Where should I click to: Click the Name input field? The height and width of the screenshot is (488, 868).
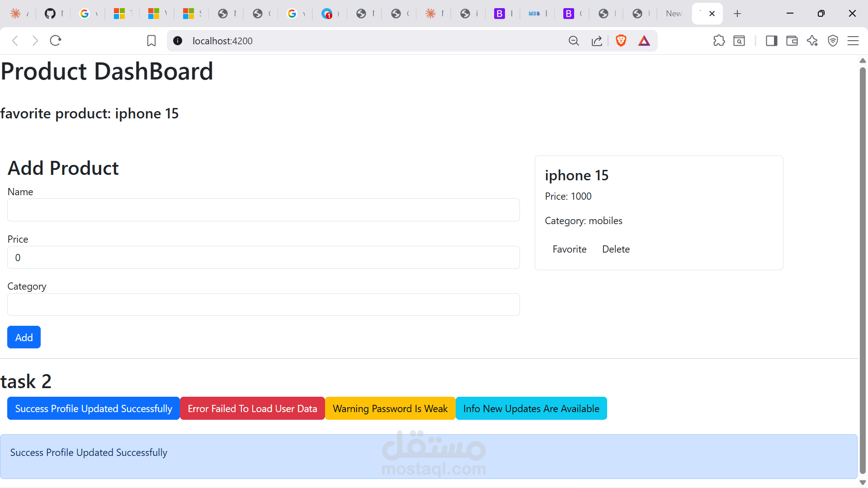[x=264, y=210]
